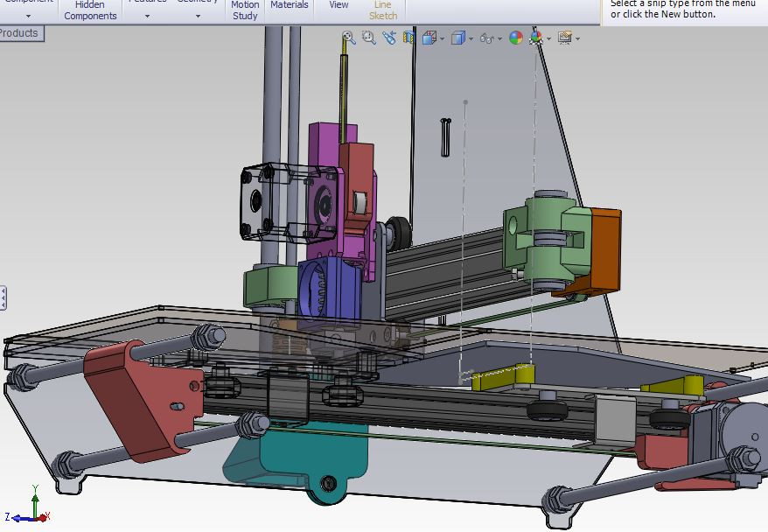Toggle Hide/Show Items with the eyeglasses icon
Screen dimensions: 768x532
coord(488,38)
